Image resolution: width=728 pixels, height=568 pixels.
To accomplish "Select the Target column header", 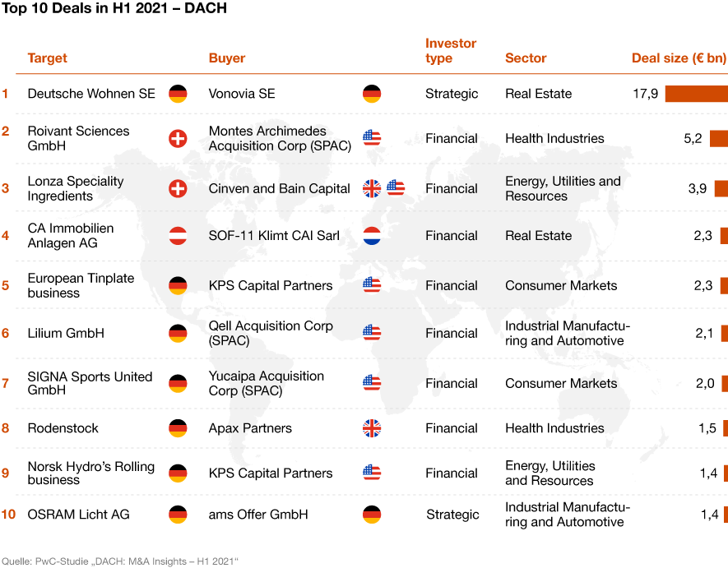I will (48, 58).
